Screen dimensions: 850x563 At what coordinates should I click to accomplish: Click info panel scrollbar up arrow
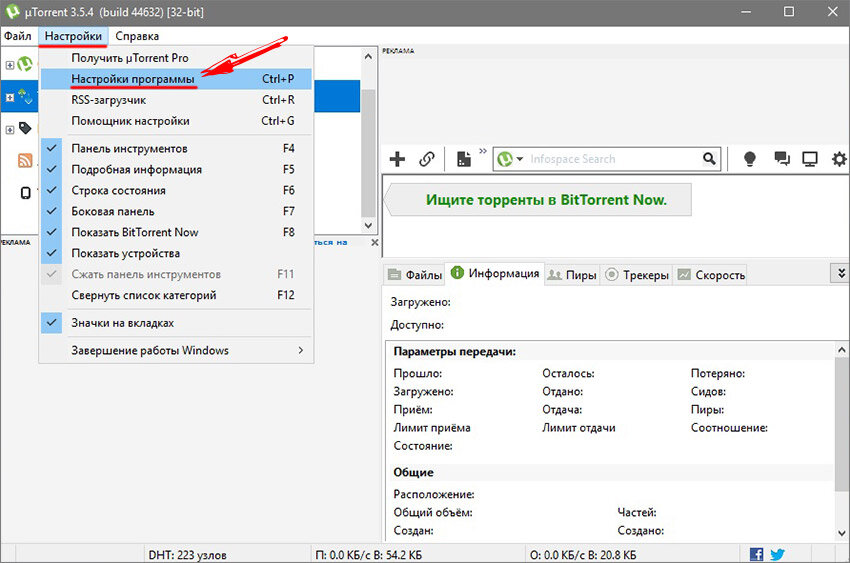point(841,350)
